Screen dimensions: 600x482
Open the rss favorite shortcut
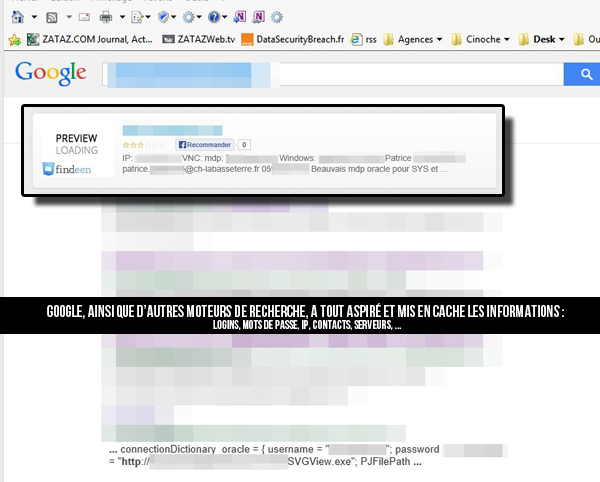click(x=364, y=39)
